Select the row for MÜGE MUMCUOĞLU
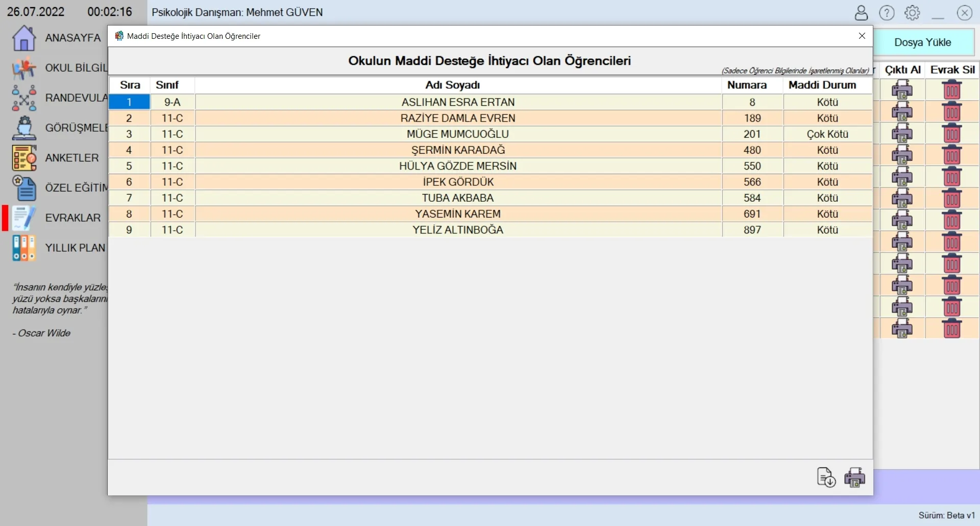 [457, 134]
